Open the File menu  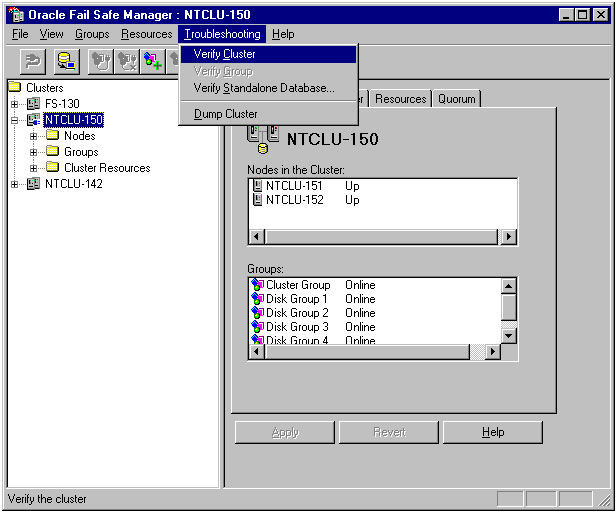20,34
